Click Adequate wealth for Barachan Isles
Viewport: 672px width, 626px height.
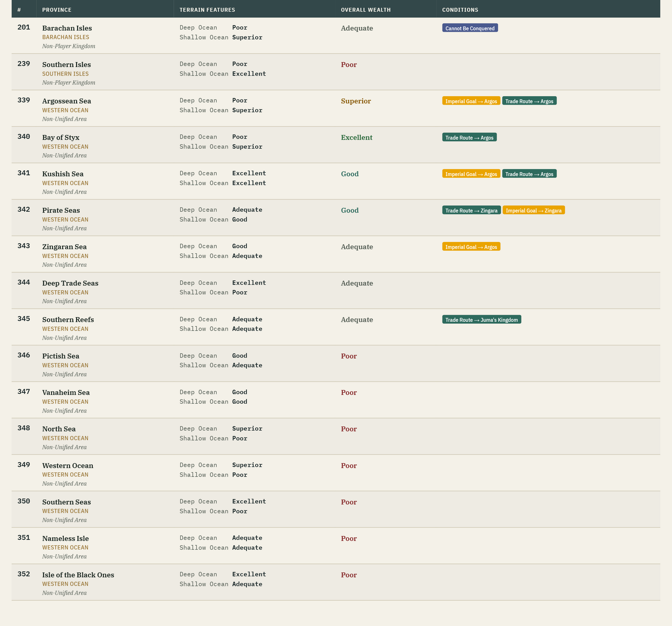(357, 28)
